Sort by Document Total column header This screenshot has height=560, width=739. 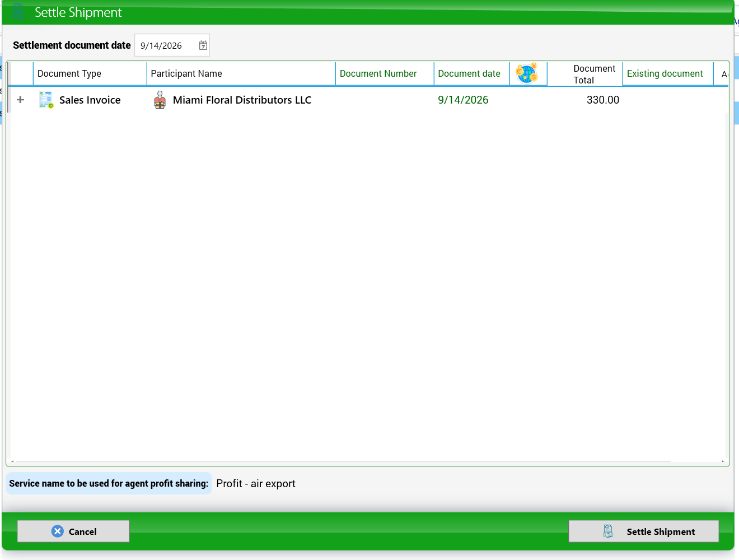point(585,74)
